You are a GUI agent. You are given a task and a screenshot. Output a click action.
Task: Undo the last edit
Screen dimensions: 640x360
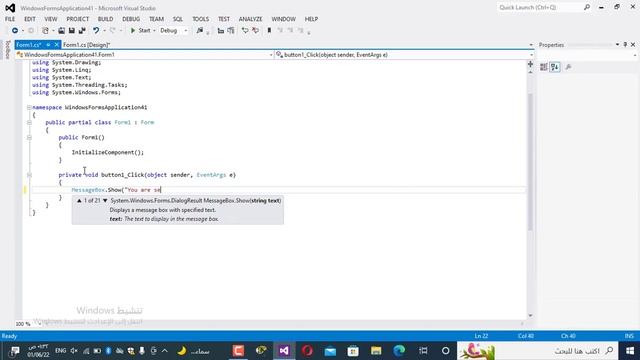pyautogui.click(x=96, y=31)
